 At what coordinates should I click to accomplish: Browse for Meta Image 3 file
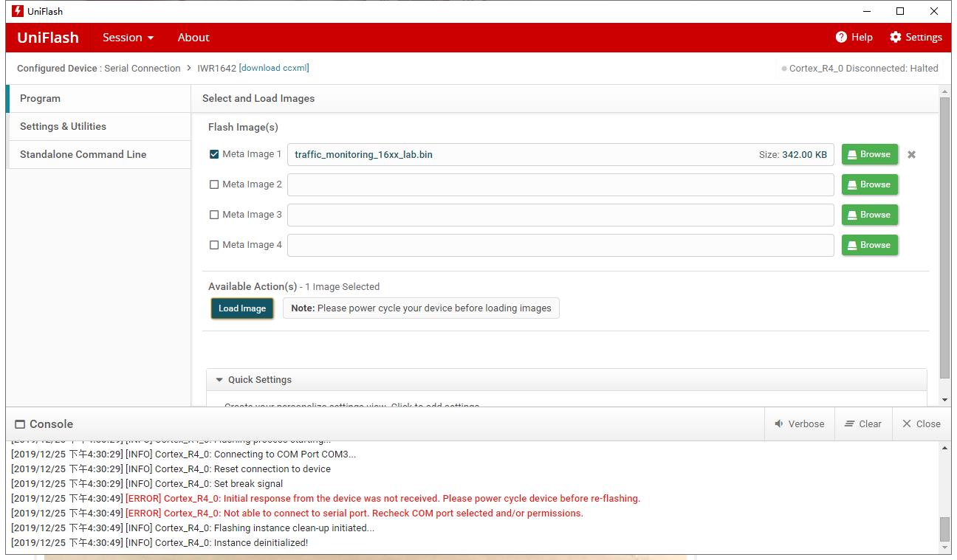[870, 215]
